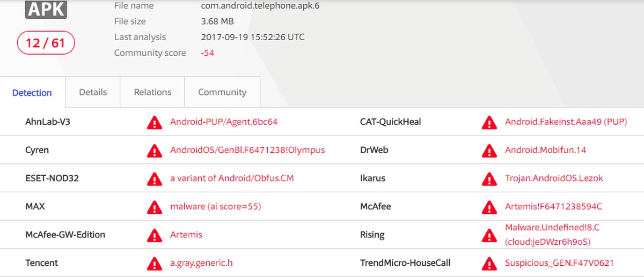The width and height of the screenshot is (644, 277).
Task: Select the Detection tab
Action: [x=32, y=93]
